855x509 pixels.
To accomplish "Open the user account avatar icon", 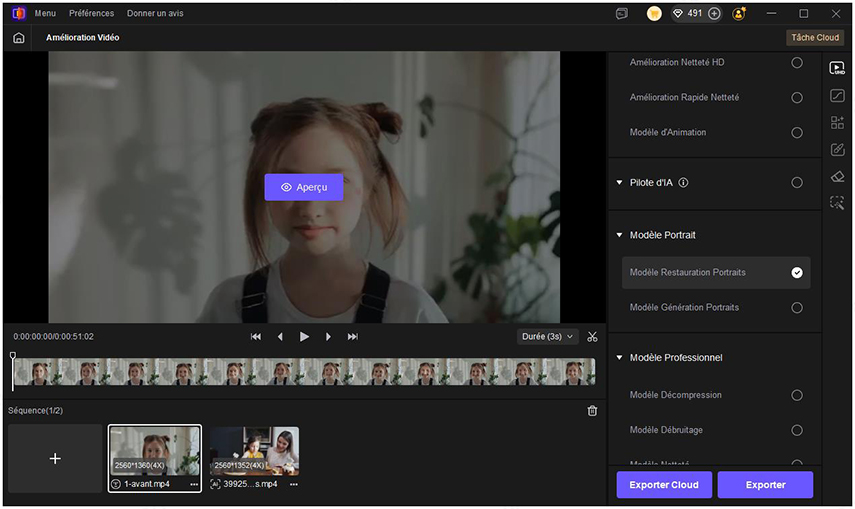I will click(739, 14).
